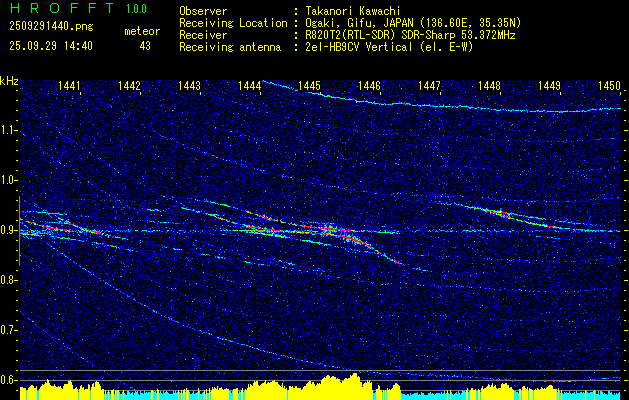629x400 pixels.
Task: Click the 0.8 kHz axis label
Action: tap(8, 280)
